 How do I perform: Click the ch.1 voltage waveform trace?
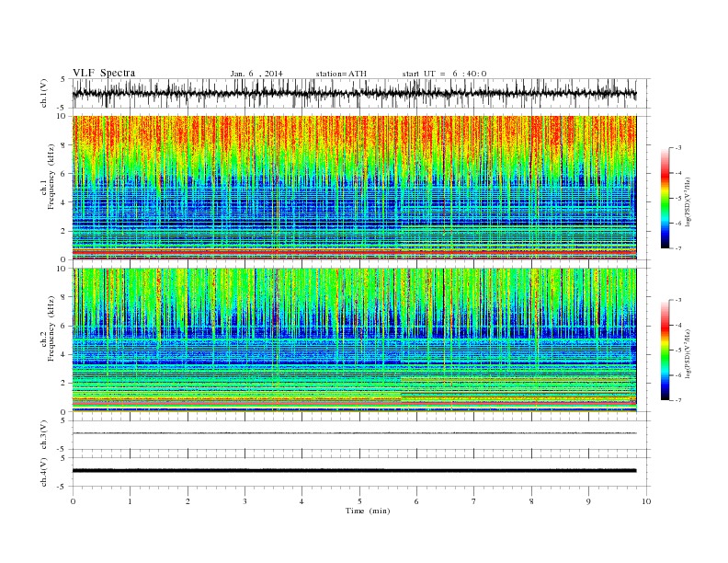click(354, 93)
